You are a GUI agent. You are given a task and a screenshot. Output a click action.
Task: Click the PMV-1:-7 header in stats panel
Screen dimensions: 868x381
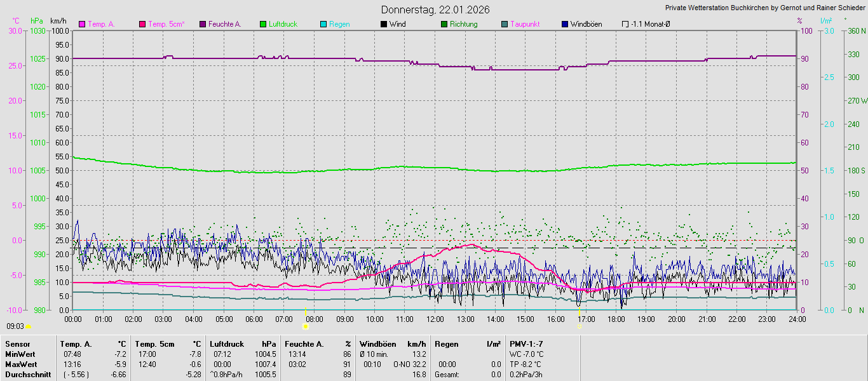pyautogui.click(x=526, y=344)
